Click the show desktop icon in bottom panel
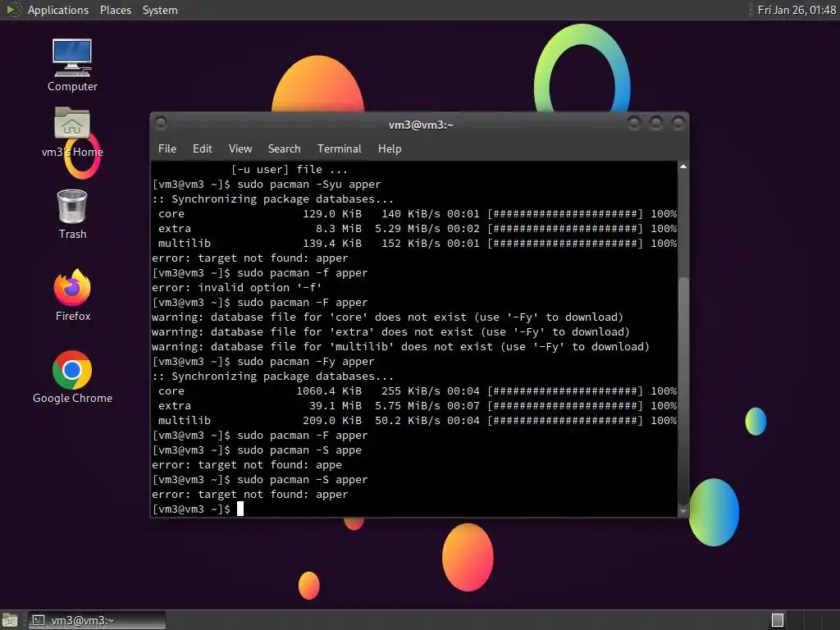This screenshot has height=630, width=840. [9, 620]
